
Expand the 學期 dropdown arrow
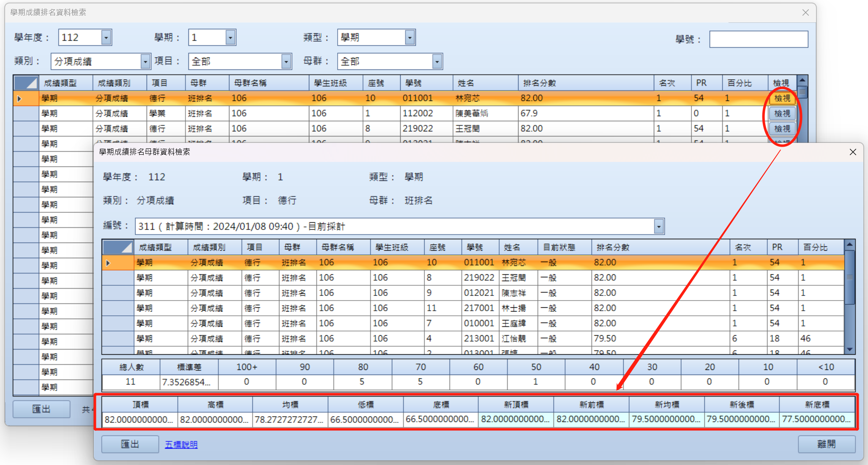[230, 38]
